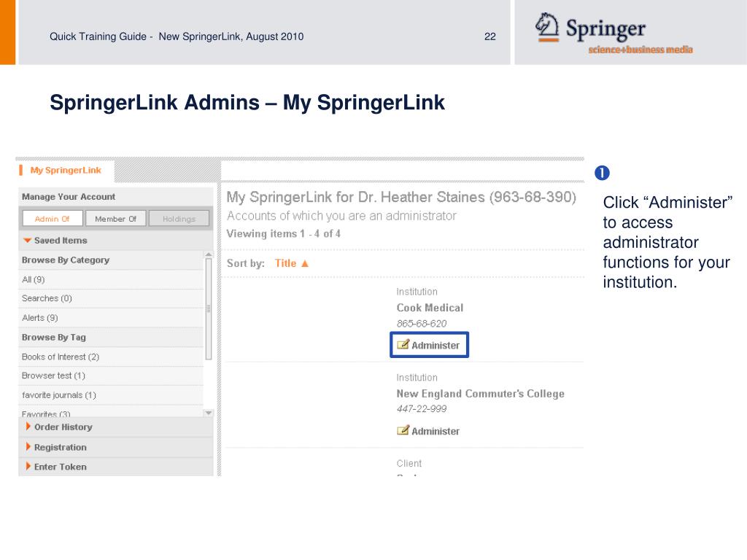Click the Browse By Category heading
The width and height of the screenshot is (747, 560).
click(x=66, y=260)
